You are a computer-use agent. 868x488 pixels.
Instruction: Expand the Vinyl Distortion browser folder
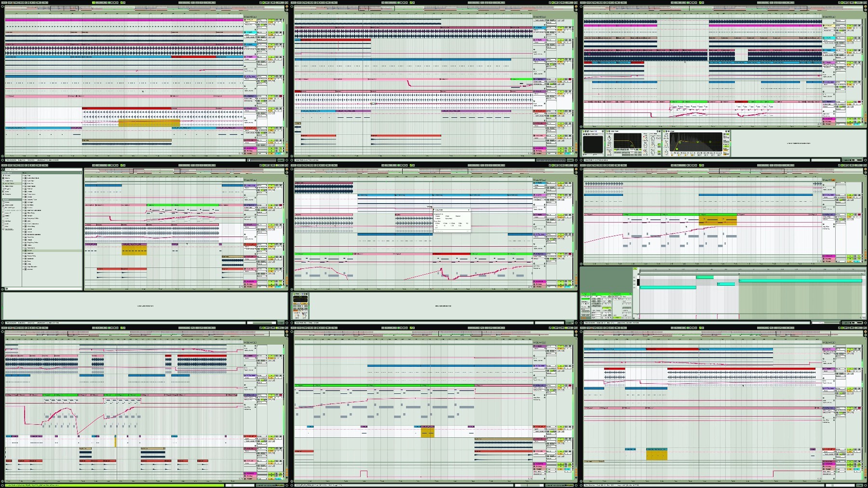23,266
